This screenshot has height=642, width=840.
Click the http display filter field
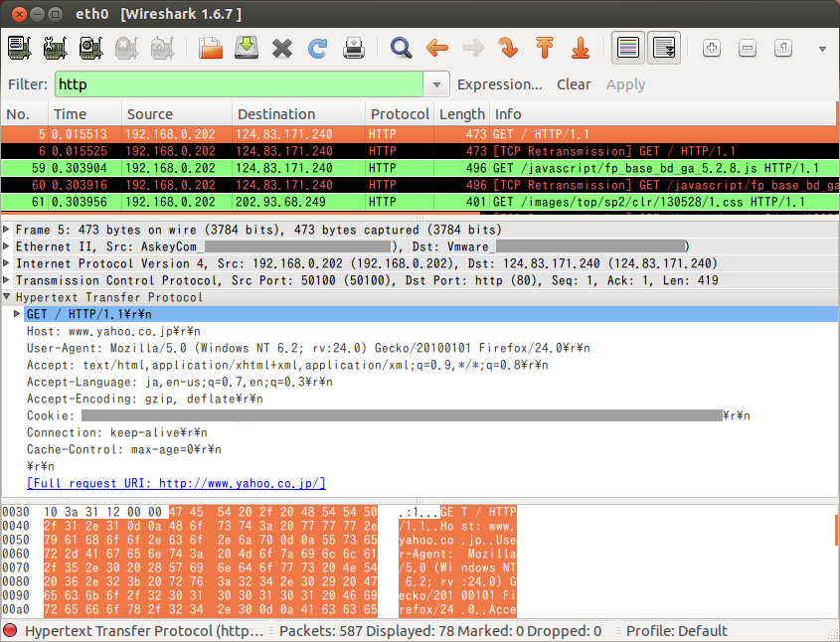pos(239,84)
